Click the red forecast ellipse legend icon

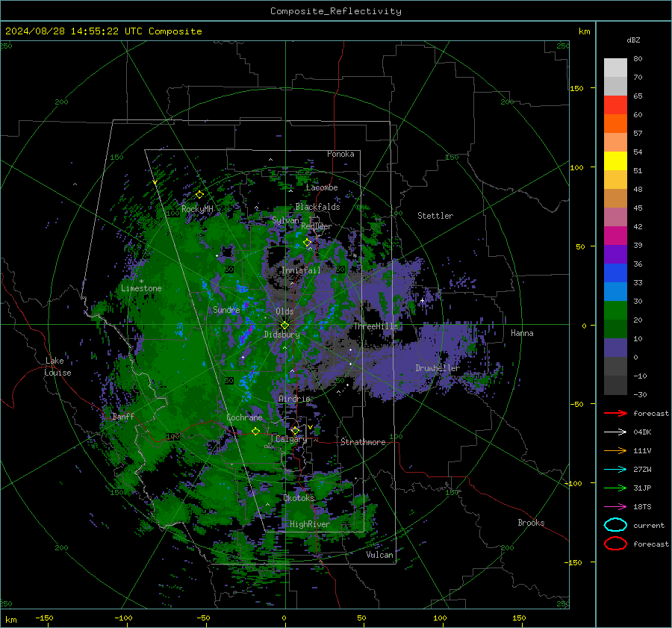point(615,544)
